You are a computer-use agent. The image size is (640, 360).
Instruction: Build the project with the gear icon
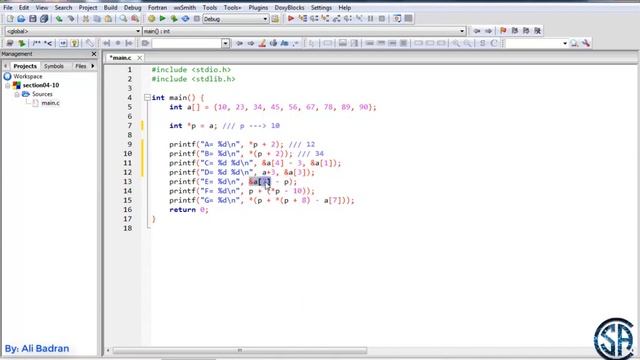[151, 19]
